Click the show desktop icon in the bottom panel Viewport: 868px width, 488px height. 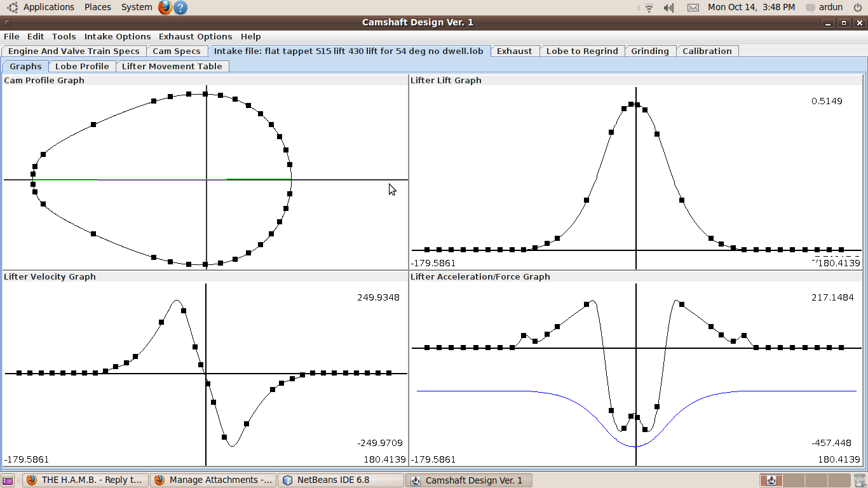click(x=8, y=480)
